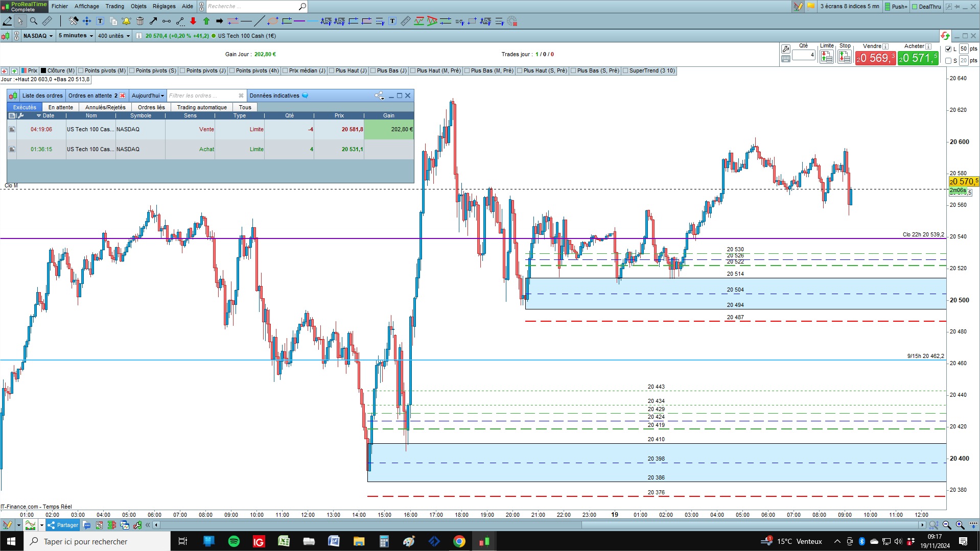Click the horizontal chart scrollbar
Screen dimensions: 980x551
pyautogui.click(x=539, y=525)
